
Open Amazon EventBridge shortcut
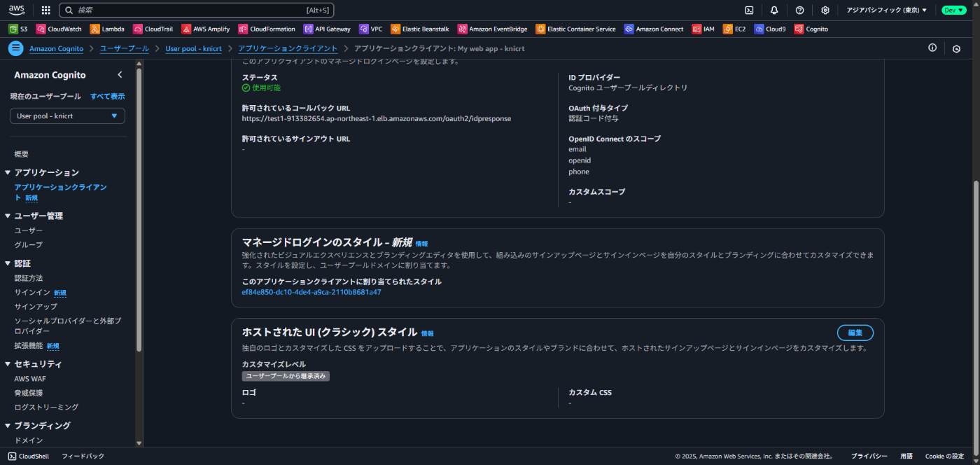pyautogui.click(x=493, y=29)
